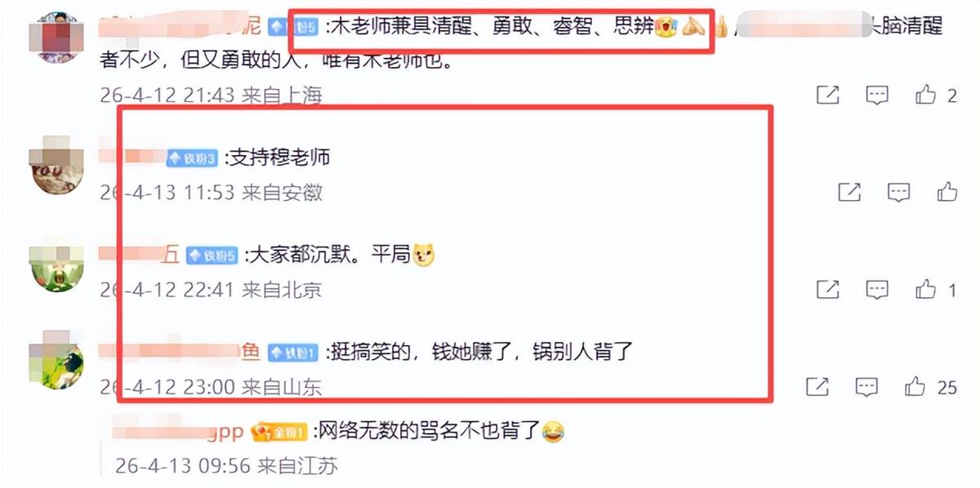The width and height of the screenshot is (980, 488).
Task: Like the 挺搞笑的 comment with 25 likes
Action: click(x=915, y=386)
